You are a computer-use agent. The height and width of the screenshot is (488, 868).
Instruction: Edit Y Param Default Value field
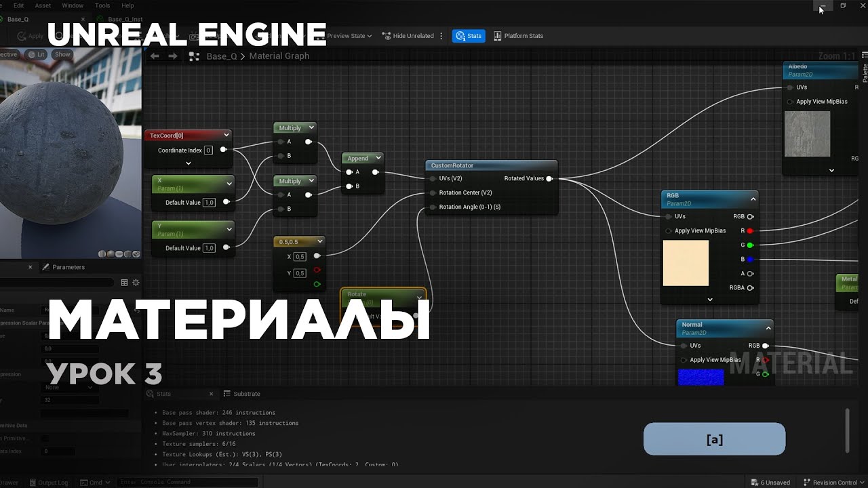coord(209,248)
